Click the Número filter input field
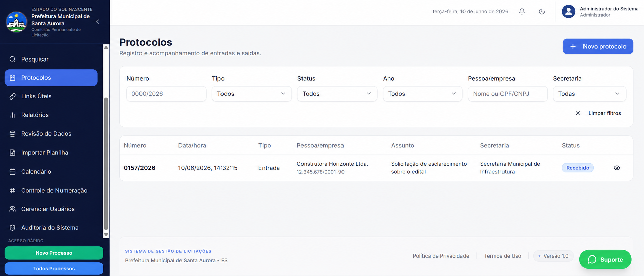 tap(166, 94)
